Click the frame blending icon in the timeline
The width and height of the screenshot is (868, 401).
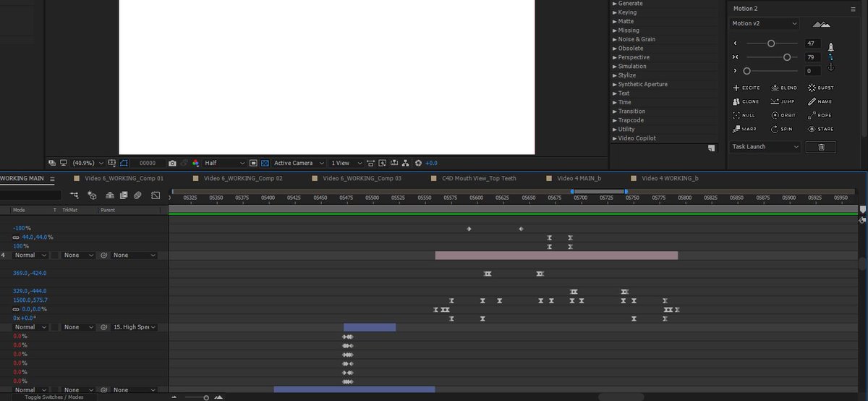[x=123, y=195]
